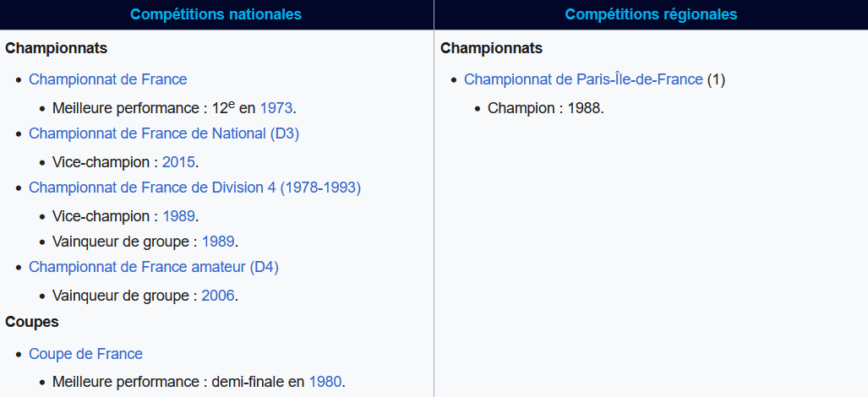Click the 1973 season link

(276, 108)
